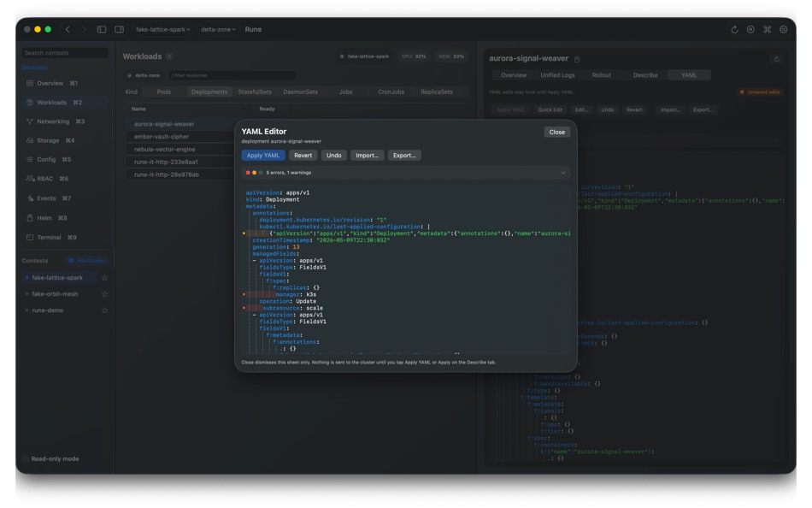
Task: Select rune-it-http-233e8aa1 deployment row
Action: click(x=180, y=162)
